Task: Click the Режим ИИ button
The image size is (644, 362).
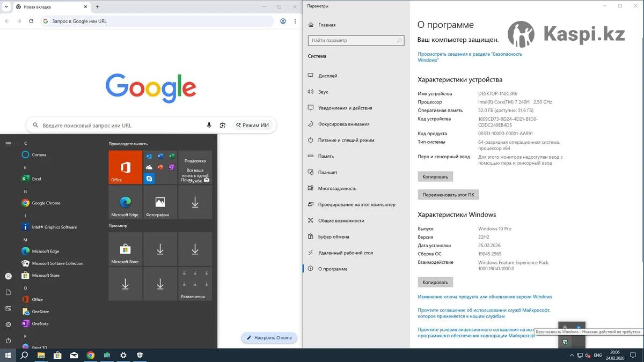Action: coord(252,125)
